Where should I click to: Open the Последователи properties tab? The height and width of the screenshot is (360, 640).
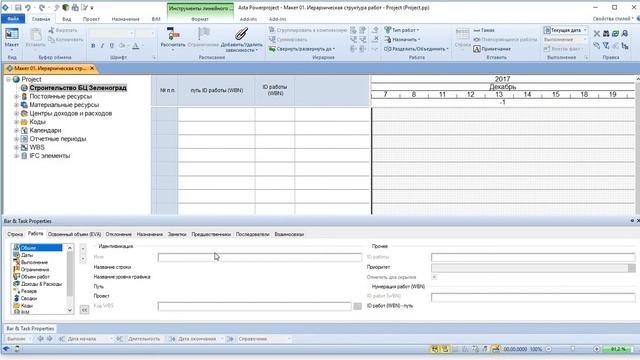point(252,234)
